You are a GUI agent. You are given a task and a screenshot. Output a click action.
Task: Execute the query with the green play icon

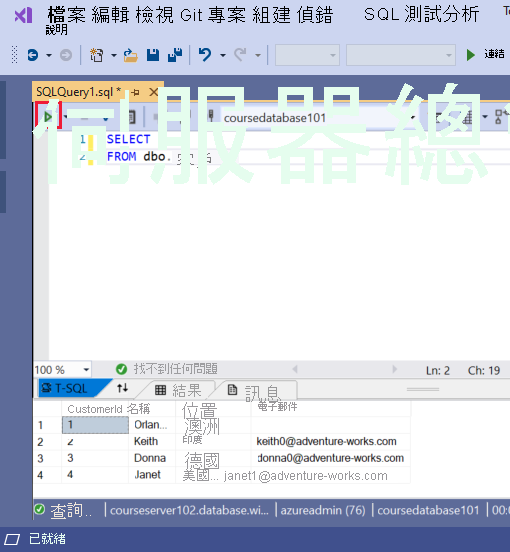click(48, 117)
